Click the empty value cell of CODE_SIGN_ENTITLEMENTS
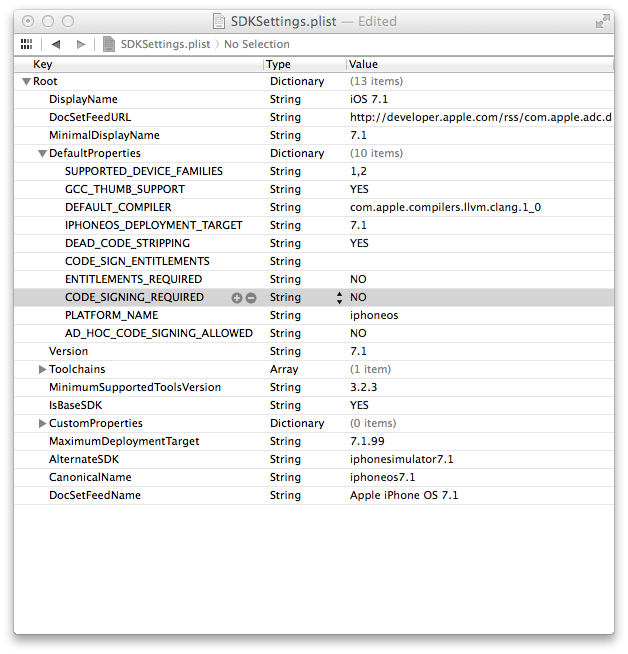The image size is (628, 654). (480, 261)
